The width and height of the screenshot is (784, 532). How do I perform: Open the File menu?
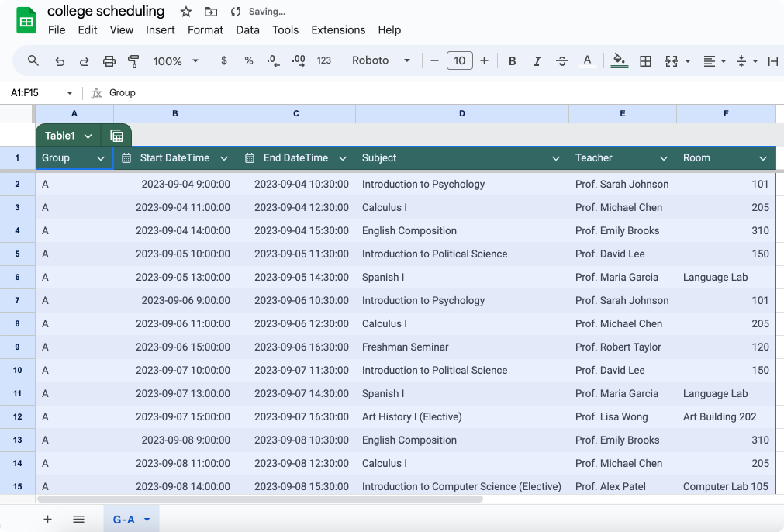pos(57,30)
